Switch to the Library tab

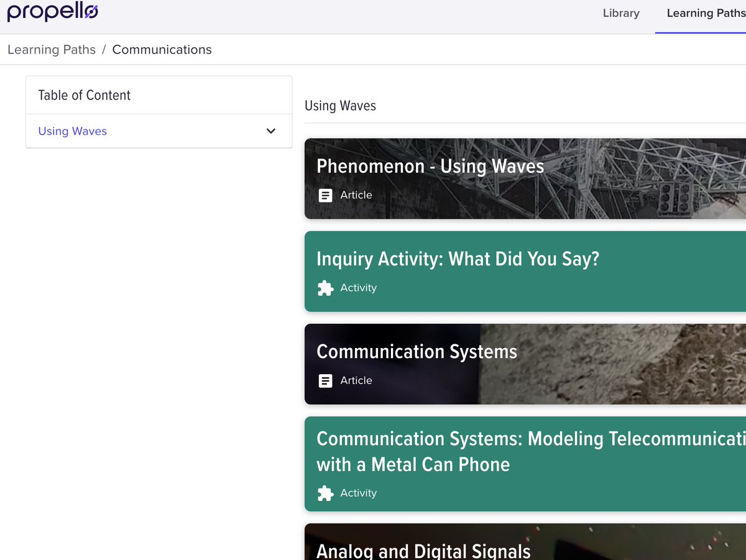pyautogui.click(x=620, y=12)
